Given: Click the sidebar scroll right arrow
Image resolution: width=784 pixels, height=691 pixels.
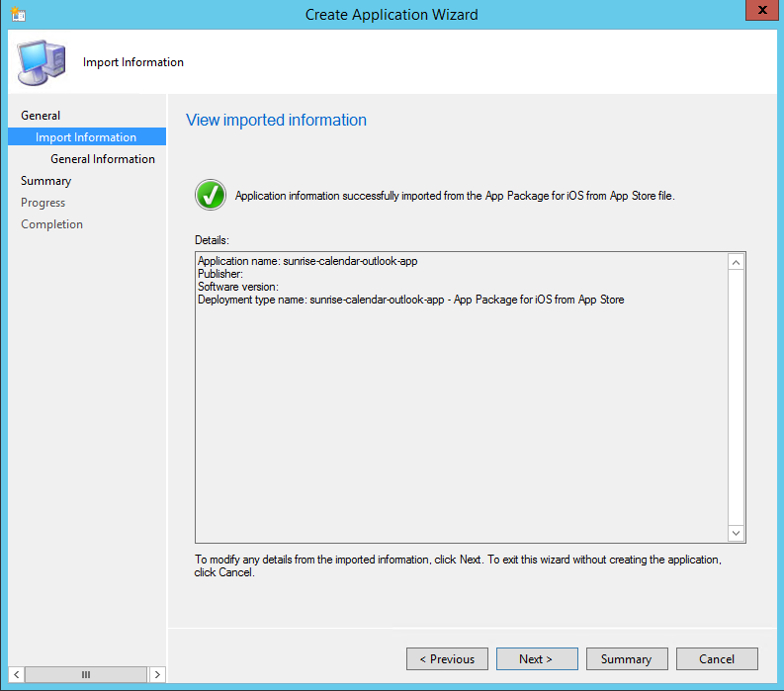Looking at the screenshot, I should (156, 674).
